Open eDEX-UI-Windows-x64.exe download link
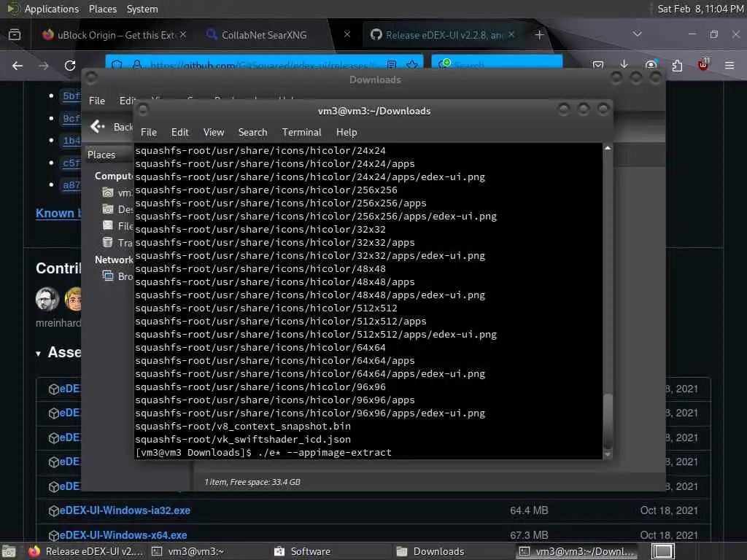The image size is (747, 560). point(123,535)
